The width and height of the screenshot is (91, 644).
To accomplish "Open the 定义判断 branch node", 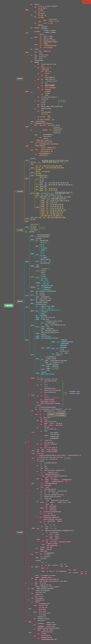I will coord(20,230).
